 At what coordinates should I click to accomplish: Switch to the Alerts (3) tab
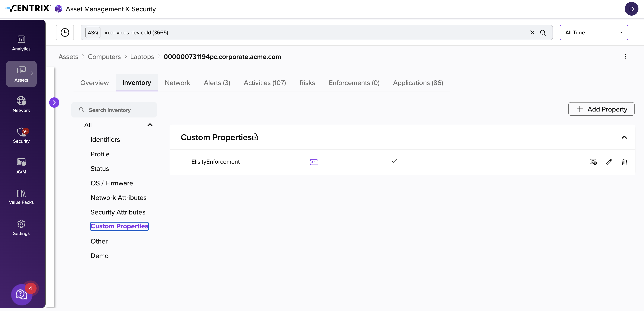217,83
